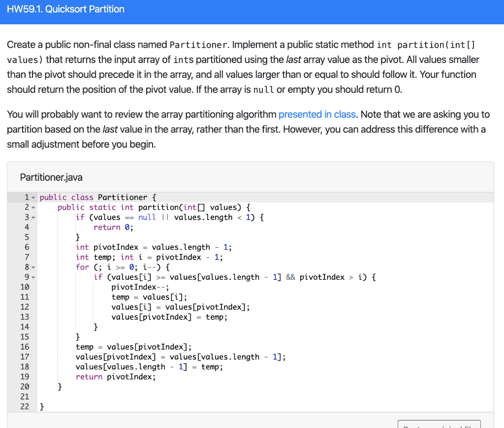Open the presented in class link

317,114
